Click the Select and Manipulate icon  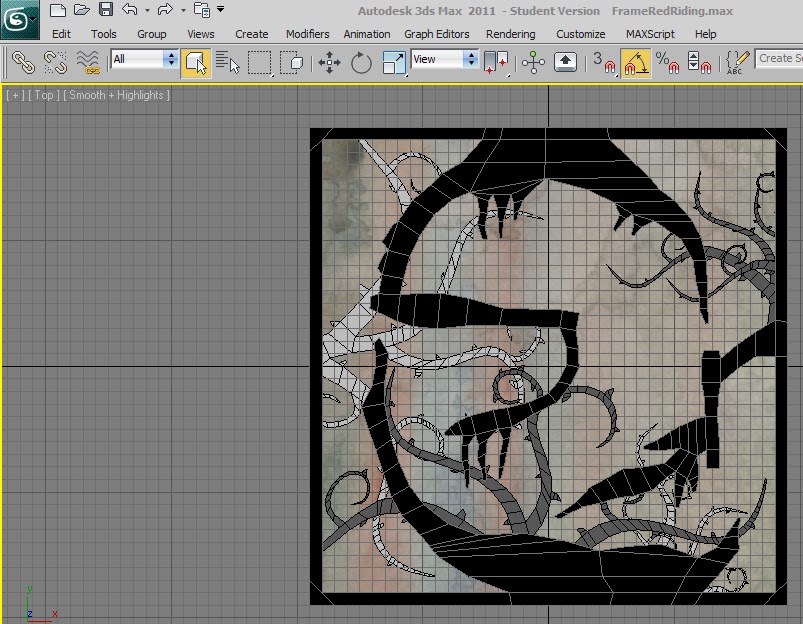pyautogui.click(x=533, y=63)
